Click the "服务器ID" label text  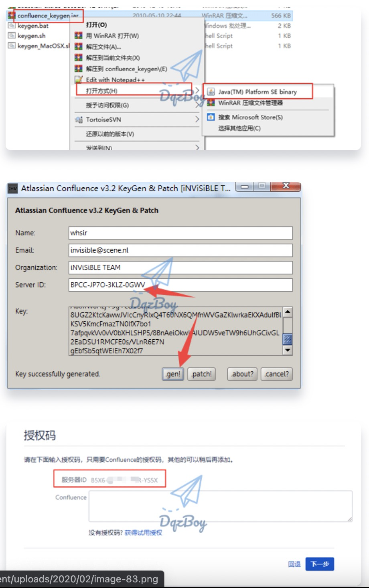tap(74, 480)
